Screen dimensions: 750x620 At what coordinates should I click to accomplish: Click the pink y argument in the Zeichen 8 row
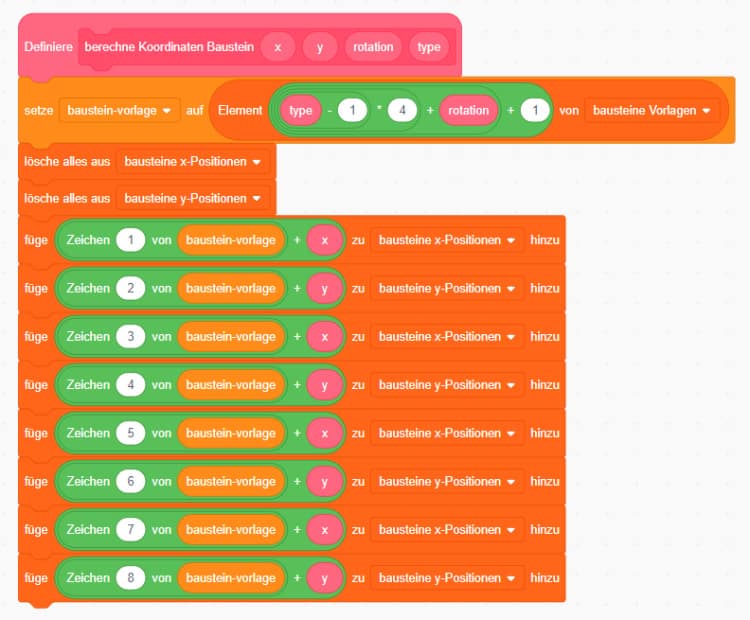[x=325, y=578]
